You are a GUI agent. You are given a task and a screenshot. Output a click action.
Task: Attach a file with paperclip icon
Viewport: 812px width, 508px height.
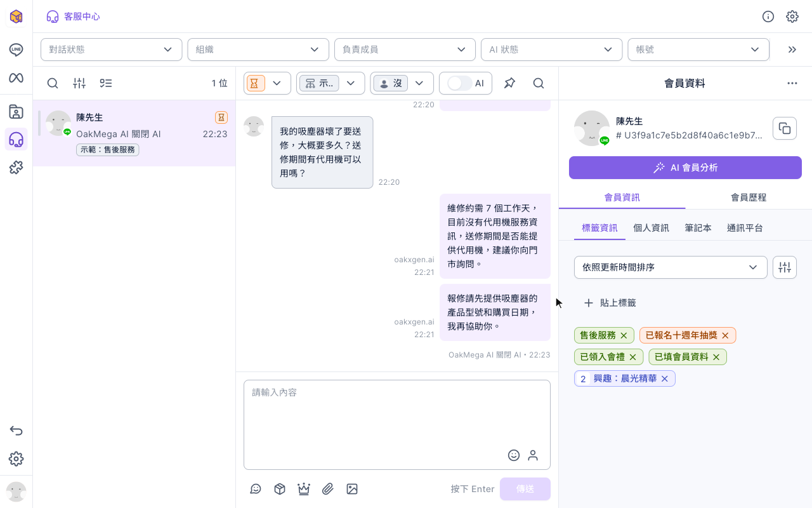(328, 489)
